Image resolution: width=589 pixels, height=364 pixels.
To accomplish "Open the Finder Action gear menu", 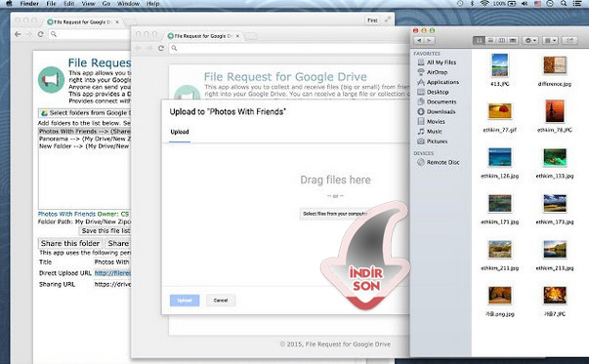I will 530,40.
